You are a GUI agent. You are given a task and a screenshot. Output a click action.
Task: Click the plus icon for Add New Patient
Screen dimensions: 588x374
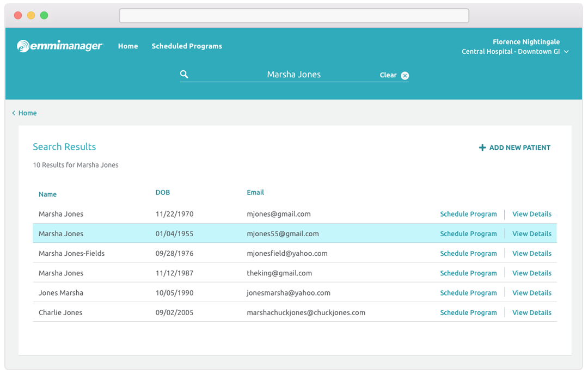tap(482, 148)
